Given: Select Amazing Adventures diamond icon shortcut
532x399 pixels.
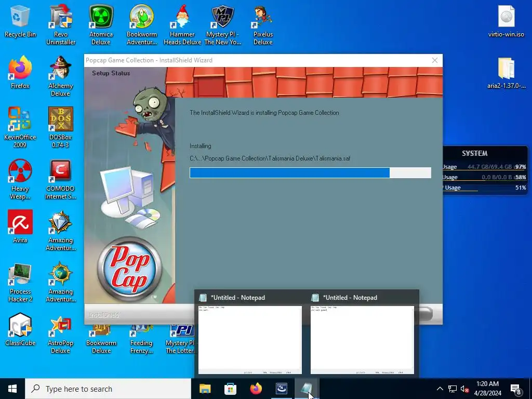Looking at the screenshot, I should pyautogui.click(x=60, y=231).
